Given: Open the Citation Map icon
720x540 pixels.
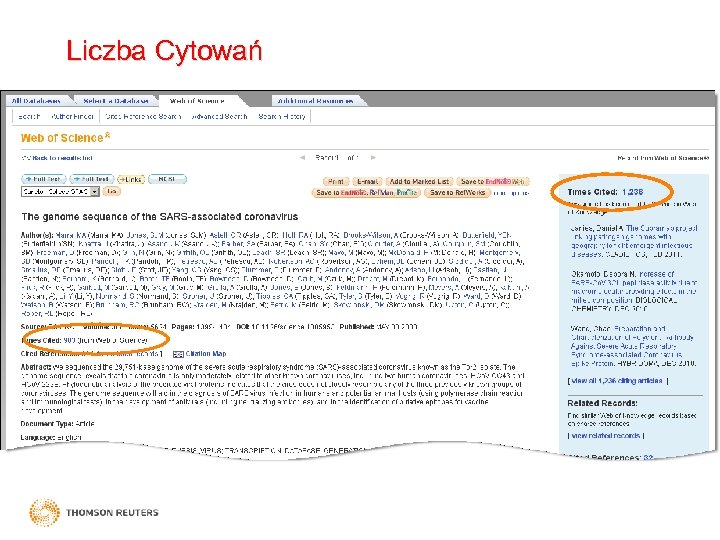Looking at the screenshot, I should coord(178,354).
